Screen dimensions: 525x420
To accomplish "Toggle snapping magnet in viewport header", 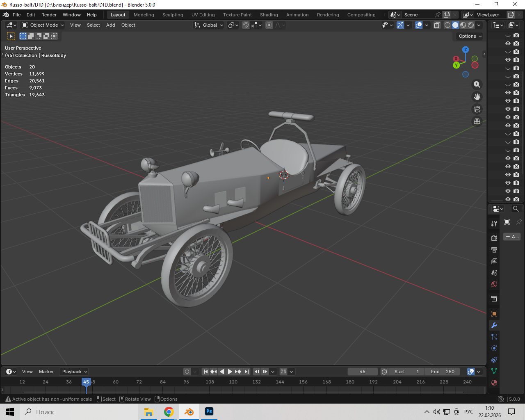I will (x=246, y=25).
